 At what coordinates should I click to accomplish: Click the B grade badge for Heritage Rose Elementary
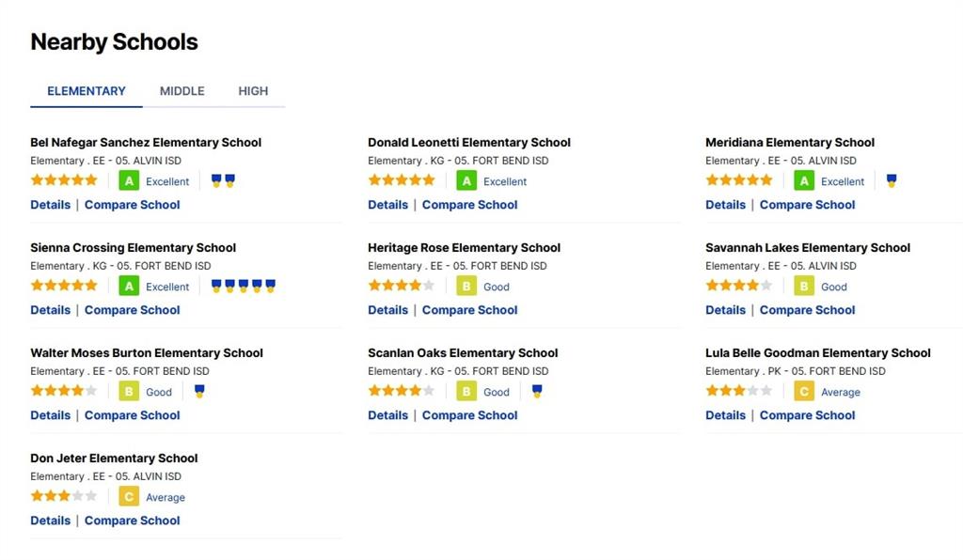coord(466,287)
